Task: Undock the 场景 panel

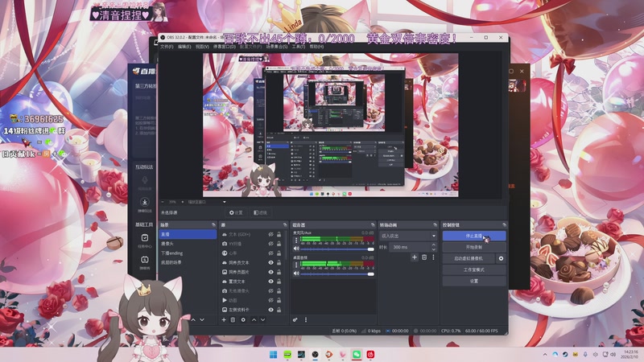Action: pyautogui.click(x=213, y=225)
